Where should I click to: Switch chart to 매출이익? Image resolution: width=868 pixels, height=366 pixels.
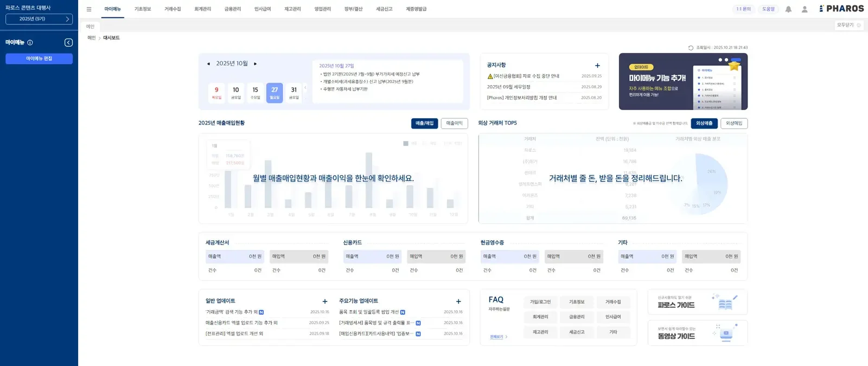(x=454, y=124)
